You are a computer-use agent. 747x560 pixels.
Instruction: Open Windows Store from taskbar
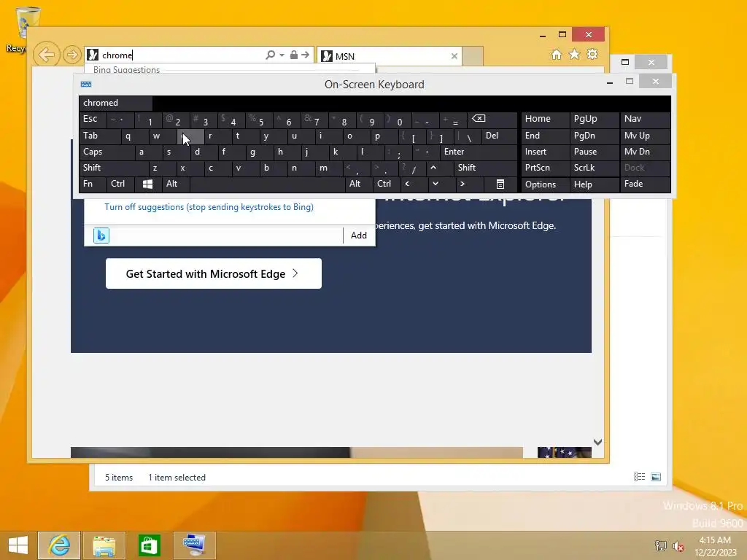pyautogui.click(x=149, y=545)
